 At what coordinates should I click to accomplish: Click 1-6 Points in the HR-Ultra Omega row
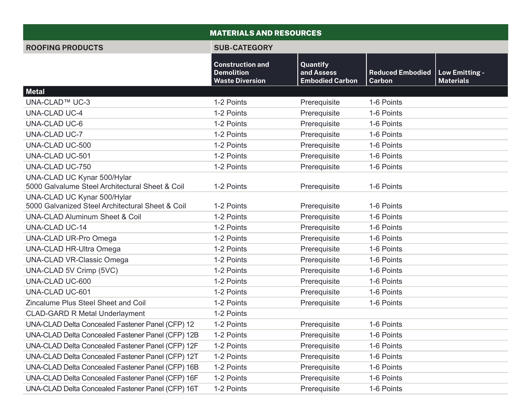[386, 249]
